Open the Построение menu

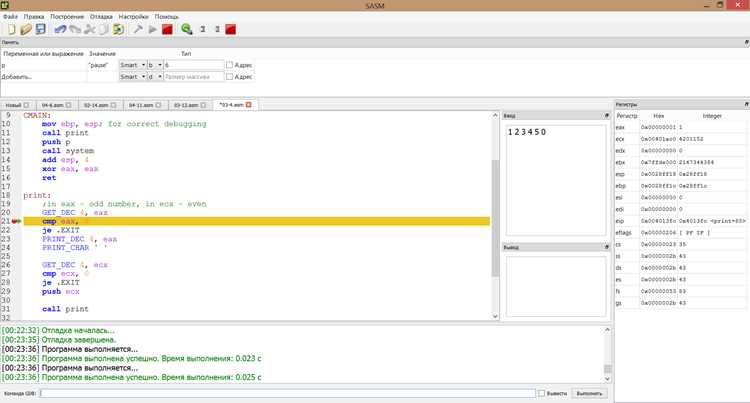[67, 16]
